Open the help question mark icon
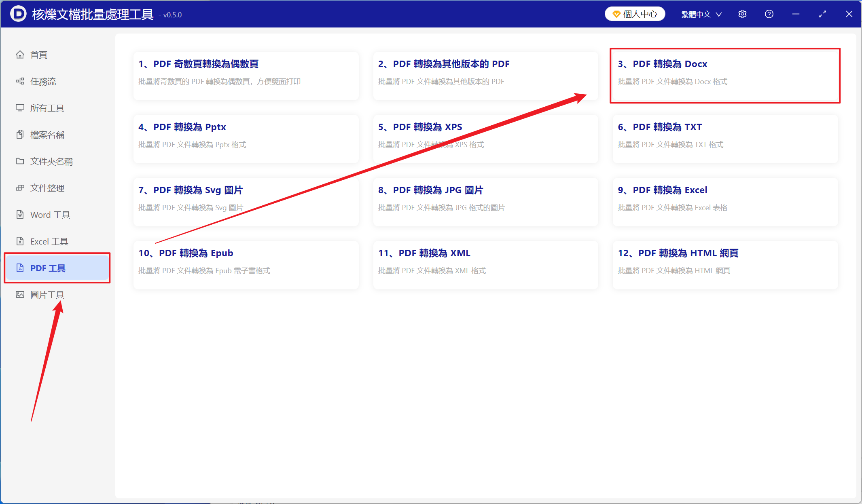The height and width of the screenshot is (504, 862). pos(769,14)
